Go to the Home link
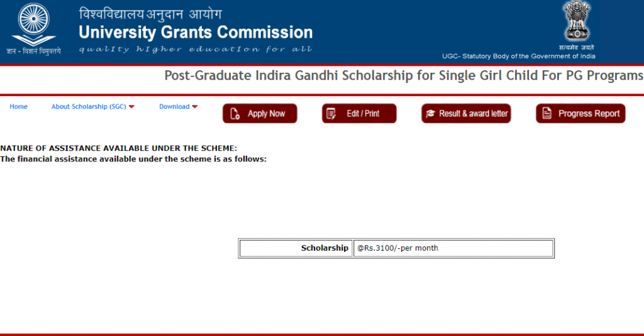The width and height of the screenshot is (644, 336). (x=18, y=107)
